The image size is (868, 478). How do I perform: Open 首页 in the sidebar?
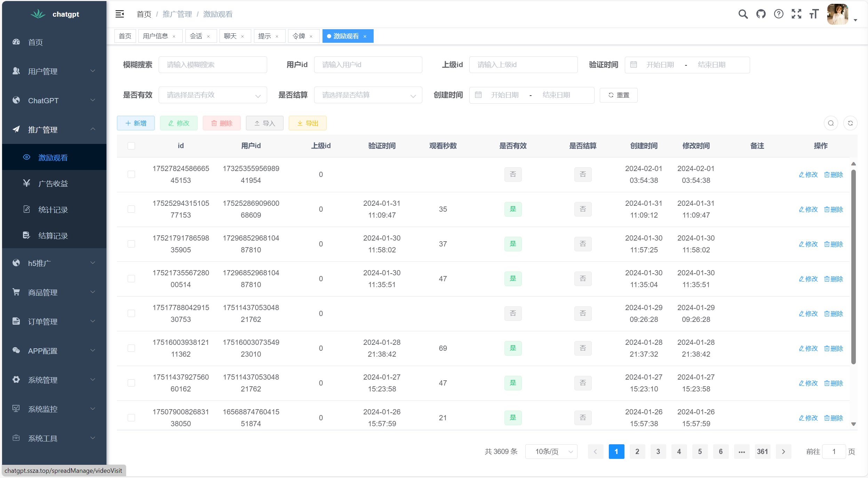point(54,42)
